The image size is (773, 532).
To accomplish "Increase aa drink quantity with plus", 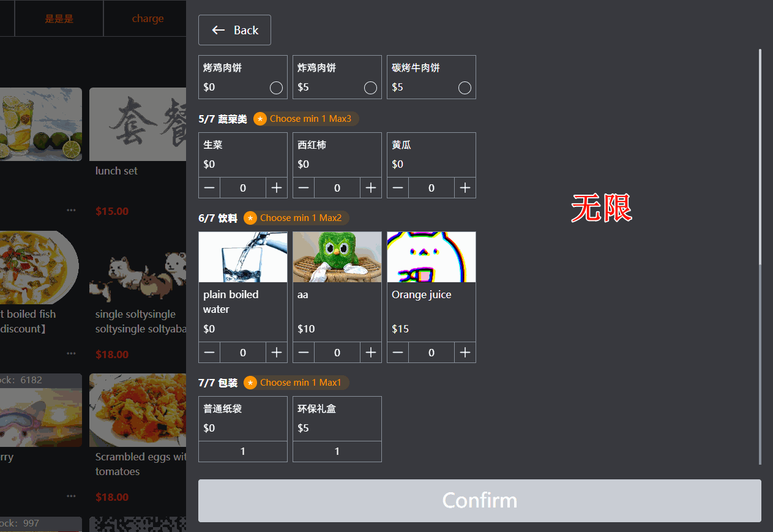I will click(x=371, y=353).
